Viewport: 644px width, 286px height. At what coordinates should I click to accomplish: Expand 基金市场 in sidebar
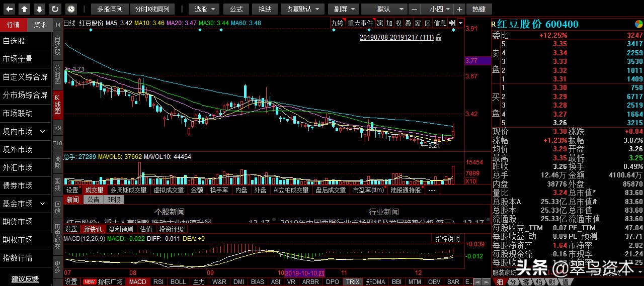(x=42, y=204)
